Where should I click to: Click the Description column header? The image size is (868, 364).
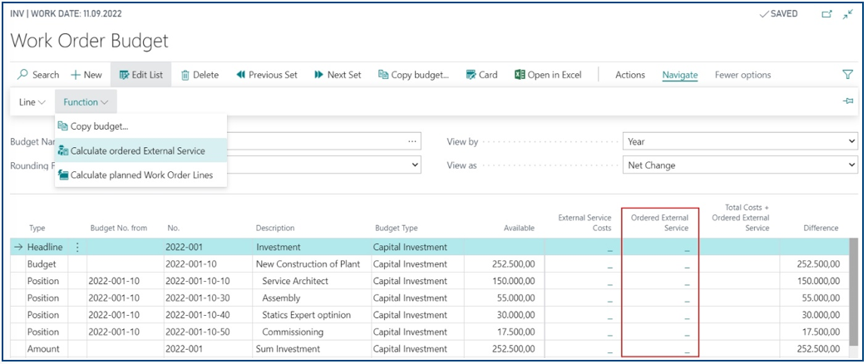coord(275,228)
